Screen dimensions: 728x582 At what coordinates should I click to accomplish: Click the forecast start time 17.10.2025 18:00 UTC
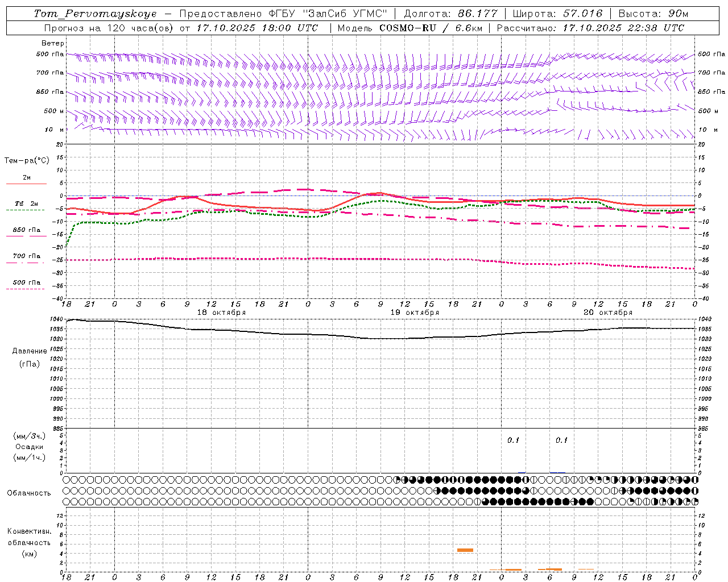pyautogui.click(x=258, y=28)
